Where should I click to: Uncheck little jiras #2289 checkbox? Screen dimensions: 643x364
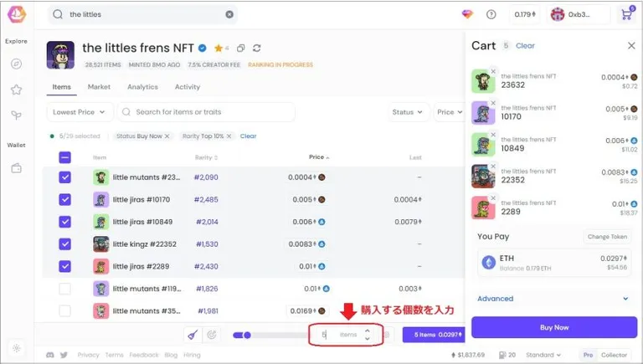click(x=64, y=266)
